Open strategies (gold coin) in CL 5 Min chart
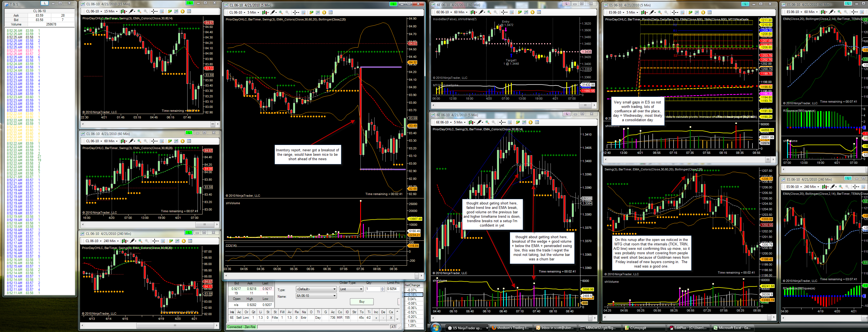This screenshot has height=332, width=868. click(324, 12)
